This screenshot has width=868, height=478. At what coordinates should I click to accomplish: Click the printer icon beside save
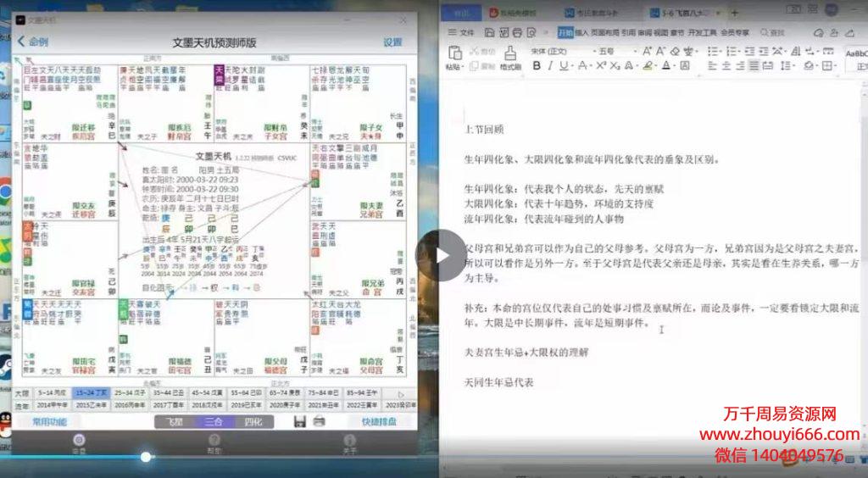point(319,421)
